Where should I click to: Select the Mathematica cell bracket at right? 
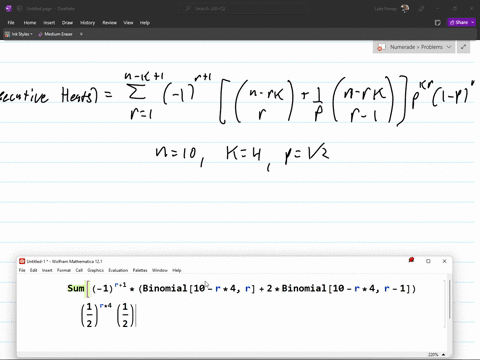(x=445, y=304)
